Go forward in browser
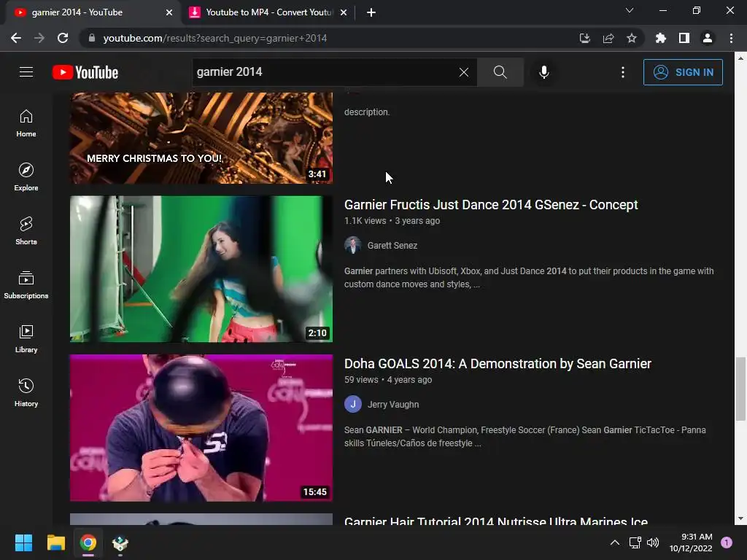 (x=39, y=38)
